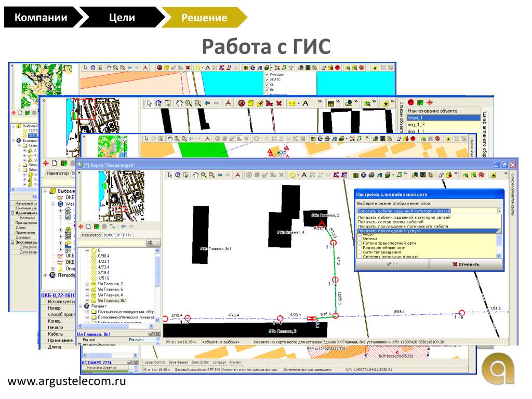The image size is (532, 399).
Task: Toggle the УПАТС layer checkbox in back window
Action: click(267, 79)
